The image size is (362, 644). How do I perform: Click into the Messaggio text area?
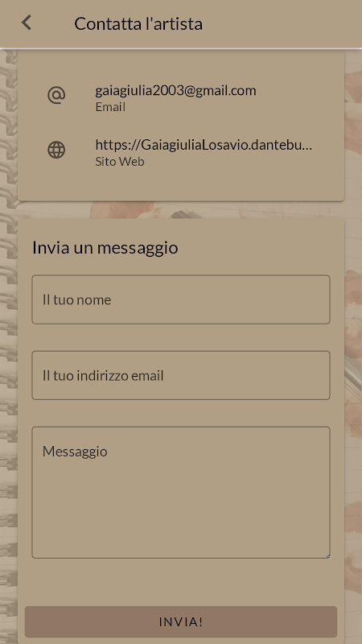pos(181,493)
